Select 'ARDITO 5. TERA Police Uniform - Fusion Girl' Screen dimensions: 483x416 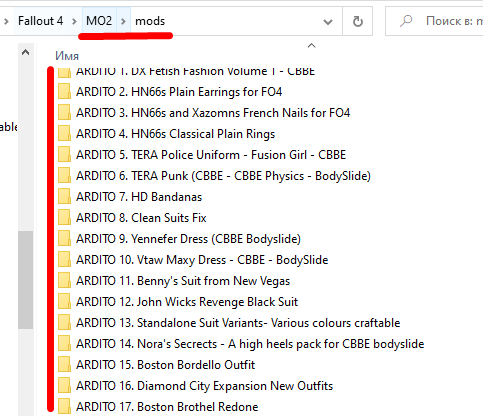click(211, 155)
